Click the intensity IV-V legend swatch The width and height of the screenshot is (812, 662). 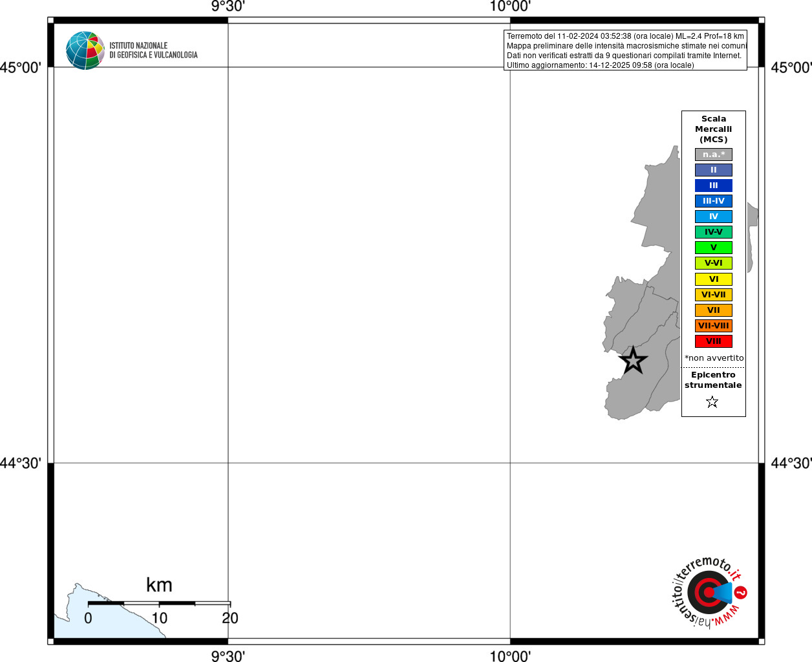[x=714, y=232]
